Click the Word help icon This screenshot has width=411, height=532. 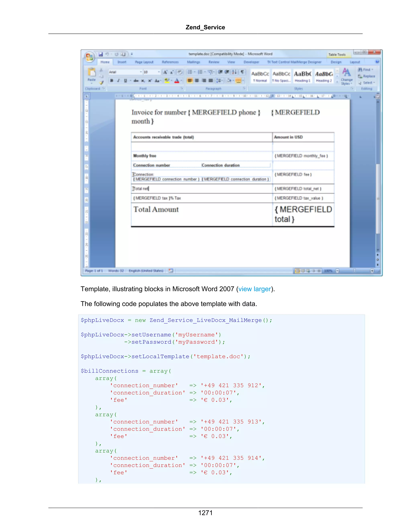point(377,62)
